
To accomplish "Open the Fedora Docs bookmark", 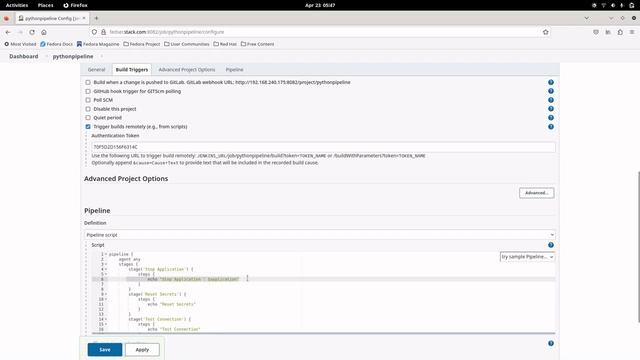I will 56,44.
